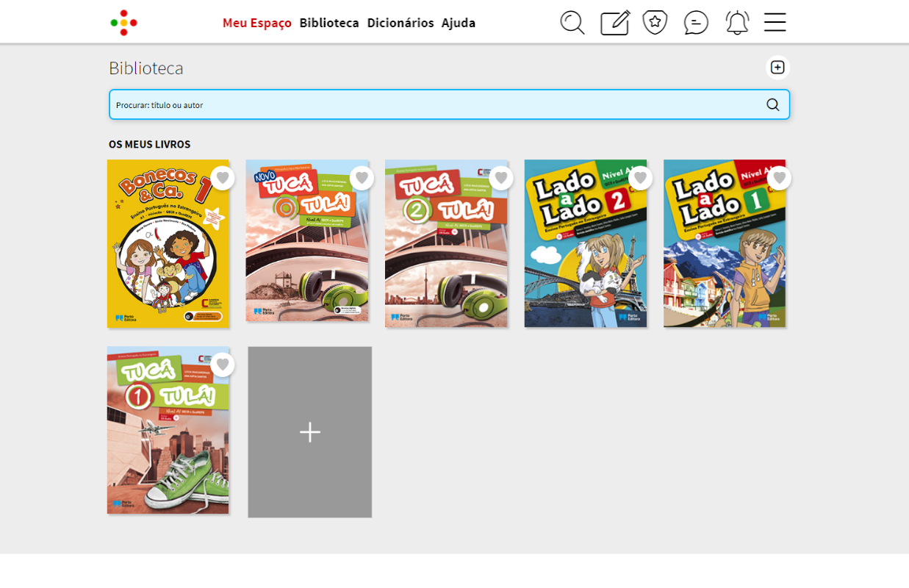The height and width of the screenshot is (588, 909).
Task: Open the Novo Tu cá Tu lá book cover
Action: 307,240
